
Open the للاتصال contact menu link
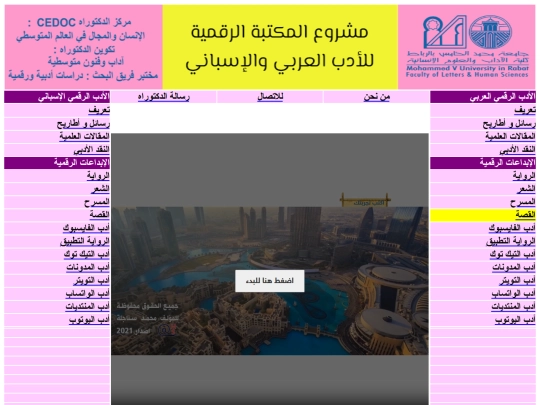270,97
